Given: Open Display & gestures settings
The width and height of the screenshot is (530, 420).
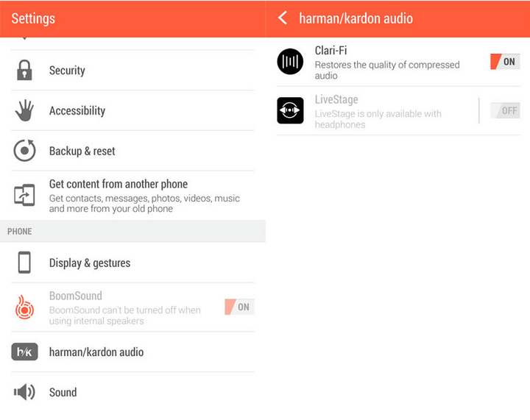Looking at the screenshot, I should [132, 263].
